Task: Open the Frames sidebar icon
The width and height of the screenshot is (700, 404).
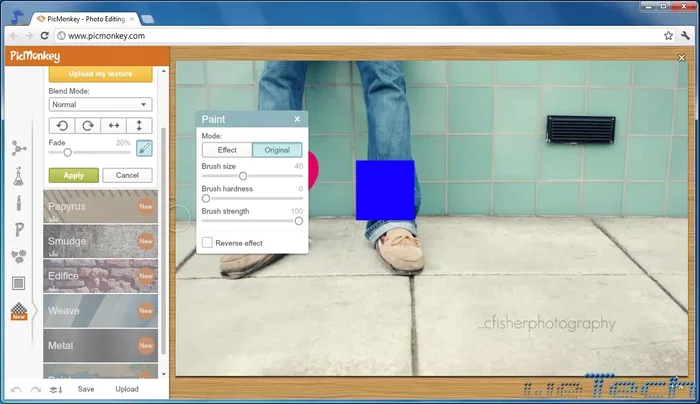Action: (18, 284)
